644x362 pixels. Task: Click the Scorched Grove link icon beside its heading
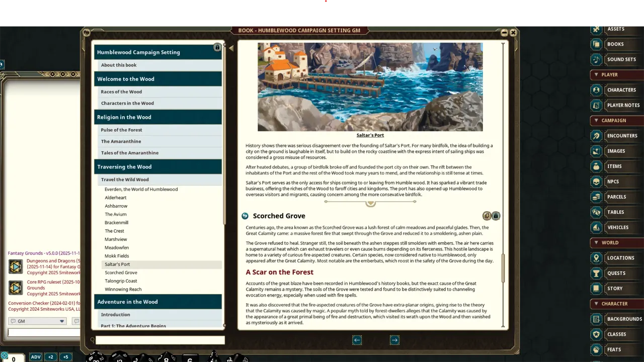(x=245, y=216)
